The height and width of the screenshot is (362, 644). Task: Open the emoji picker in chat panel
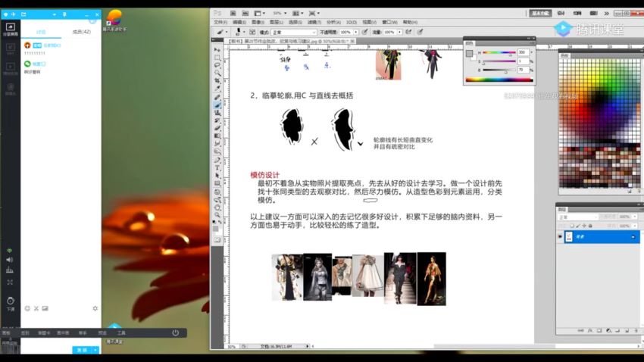27,308
